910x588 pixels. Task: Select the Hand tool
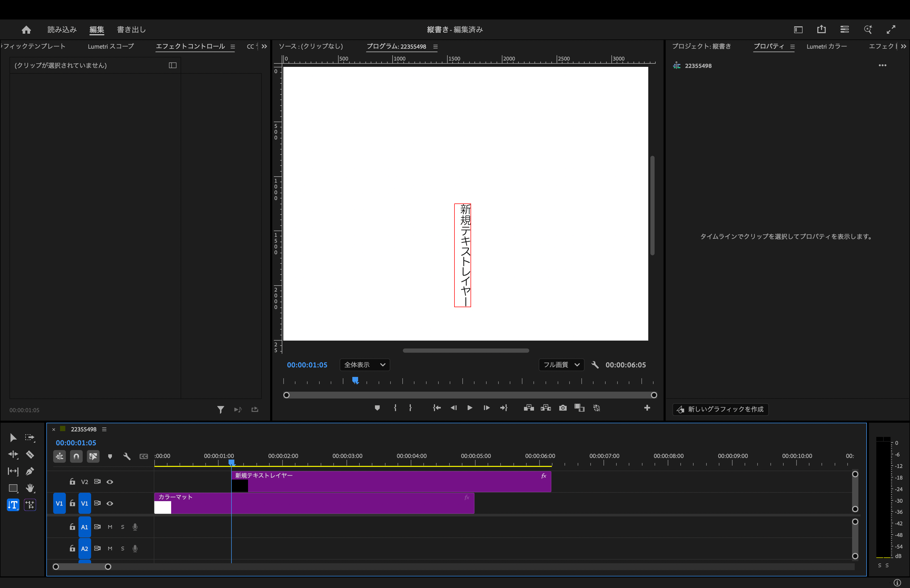[x=30, y=488]
